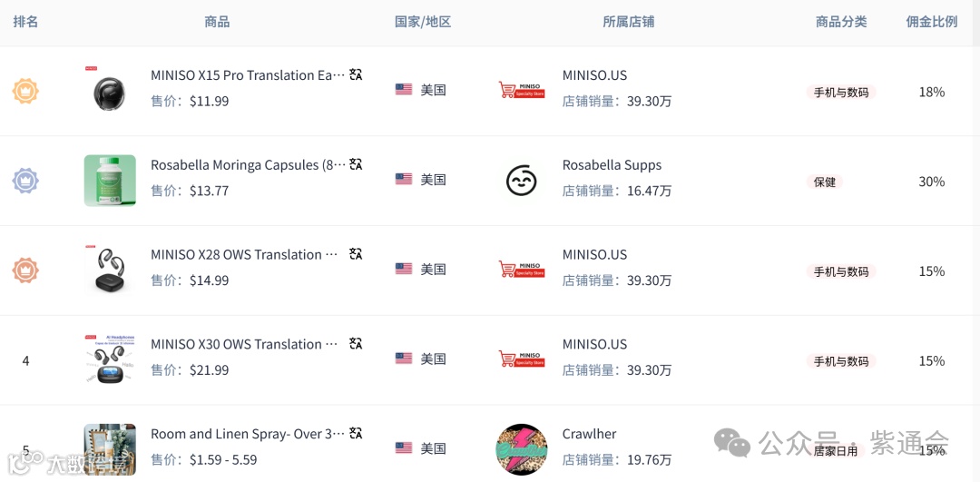980x482 pixels.
Task: Open the Rosabella Supps store link
Action: point(612,165)
